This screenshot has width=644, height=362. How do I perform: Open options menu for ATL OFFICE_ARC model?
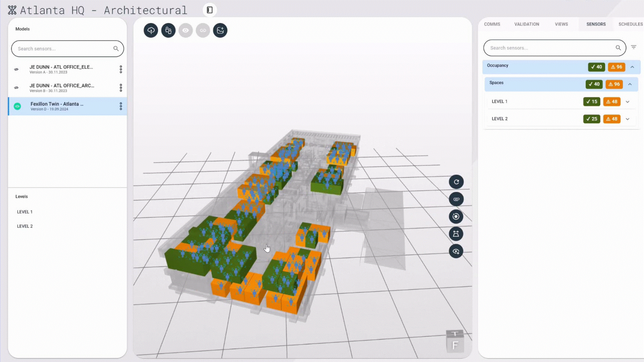(121, 88)
